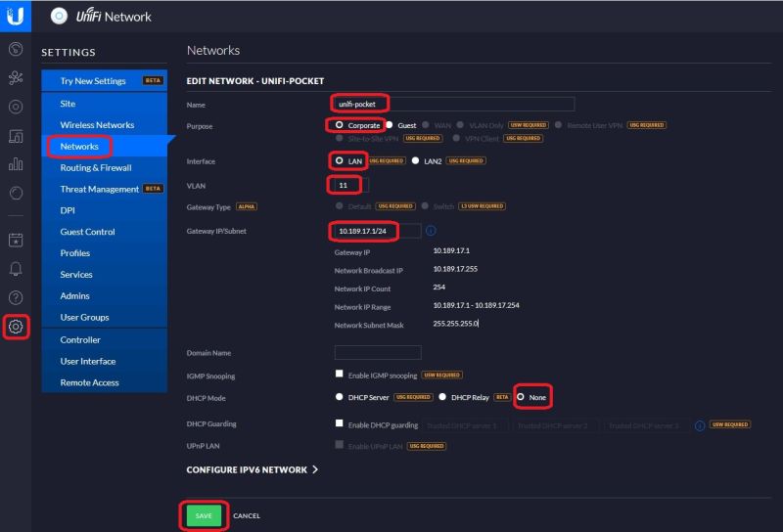
Task: Open User Interface settings
Action: click(x=105, y=361)
